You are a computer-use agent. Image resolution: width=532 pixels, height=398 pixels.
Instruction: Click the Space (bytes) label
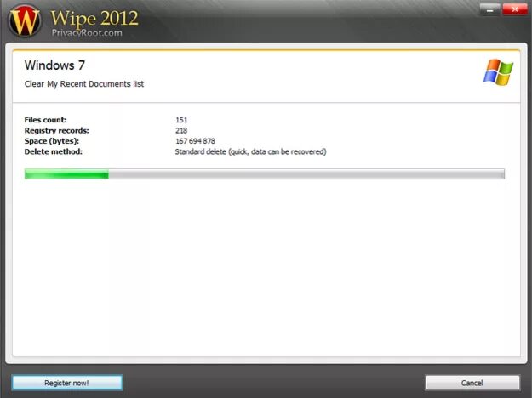(x=52, y=141)
